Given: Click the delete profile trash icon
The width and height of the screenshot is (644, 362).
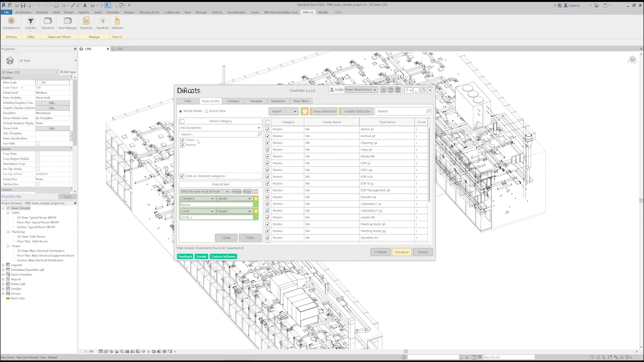Looking at the screenshot, I should click(x=398, y=90).
